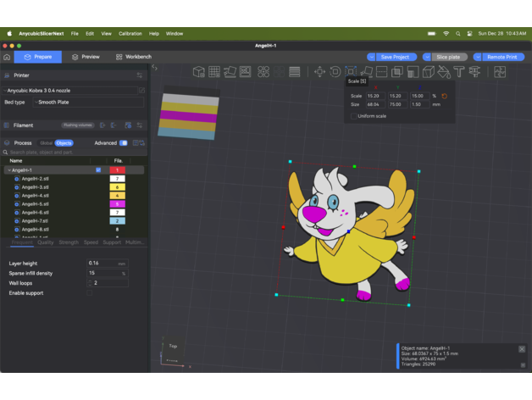532x400 pixels.
Task: Open the Save Project dropdown arrow
Action: (x=371, y=57)
